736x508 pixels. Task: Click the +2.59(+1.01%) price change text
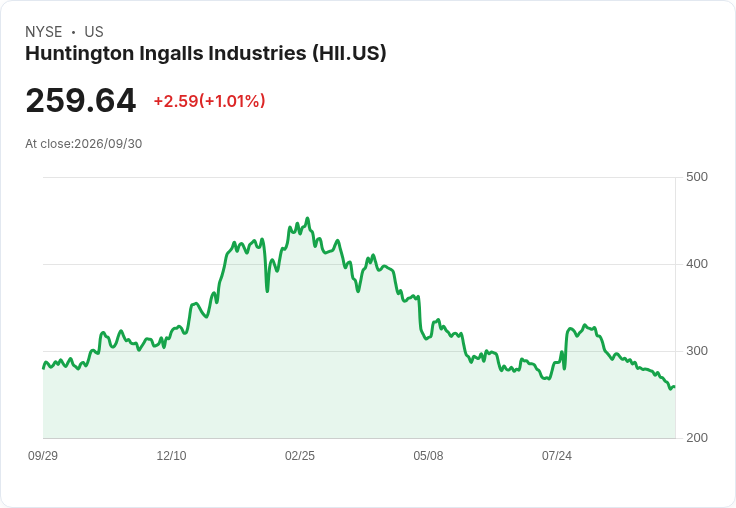[209, 101]
